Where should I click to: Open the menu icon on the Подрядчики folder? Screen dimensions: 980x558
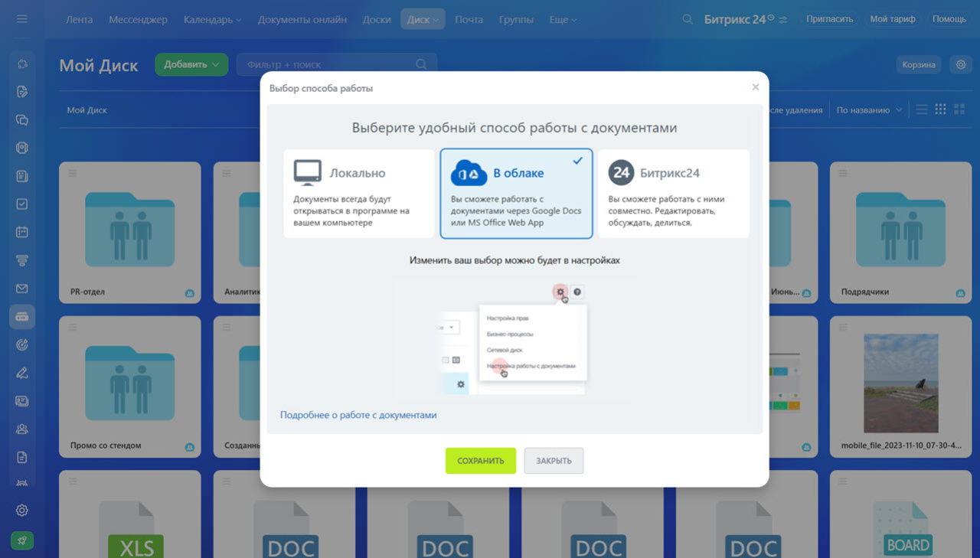(x=844, y=174)
